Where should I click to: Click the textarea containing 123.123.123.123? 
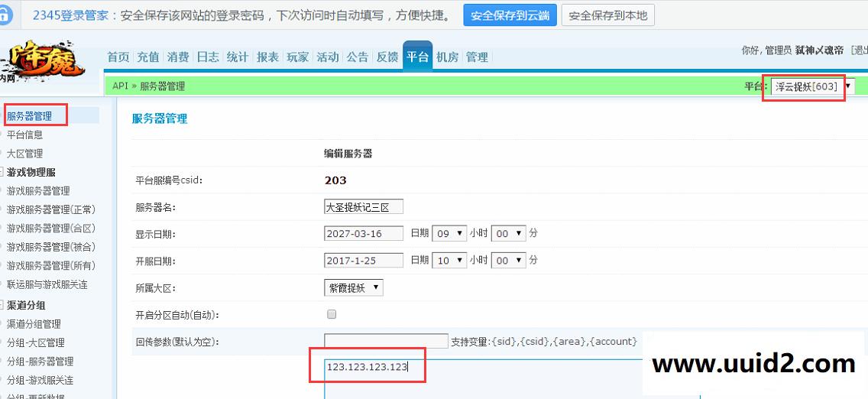point(512,379)
